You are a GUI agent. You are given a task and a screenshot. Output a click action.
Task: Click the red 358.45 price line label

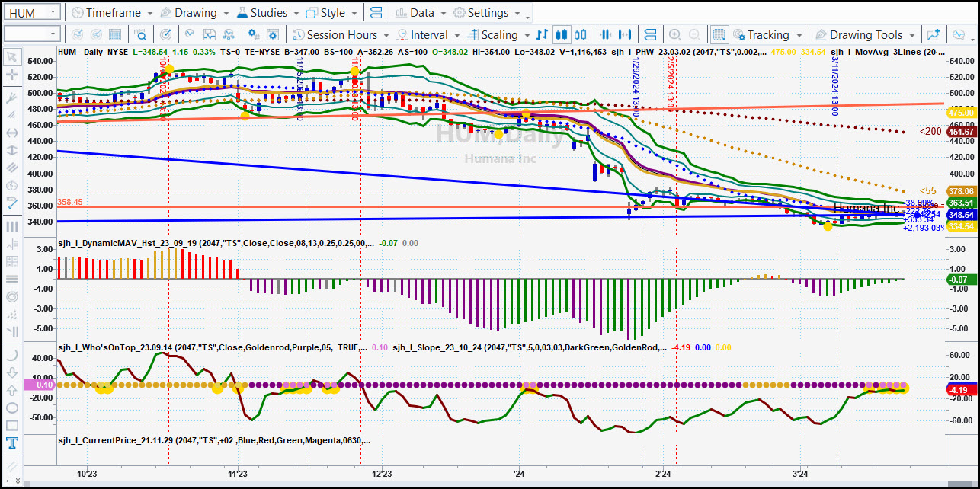coord(69,203)
